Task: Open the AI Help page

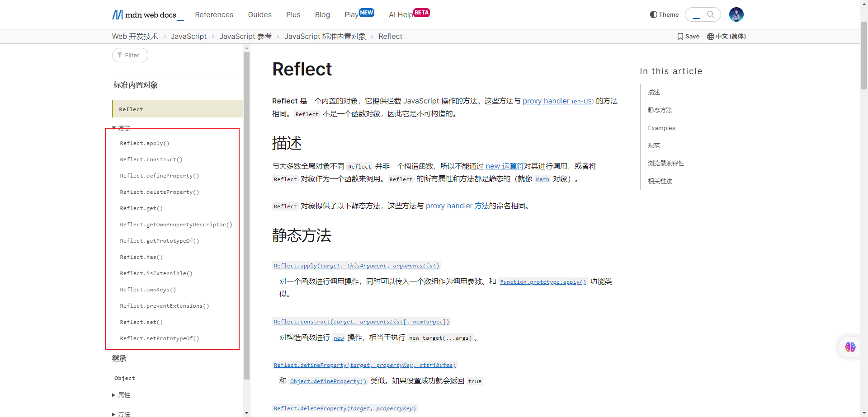Action: (x=401, y=15)
